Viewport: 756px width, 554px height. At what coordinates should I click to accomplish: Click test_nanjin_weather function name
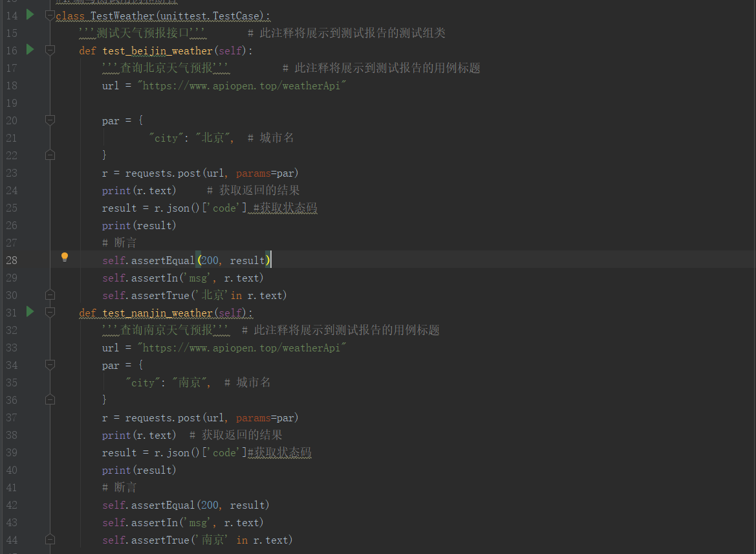click(x=157, y=313)
